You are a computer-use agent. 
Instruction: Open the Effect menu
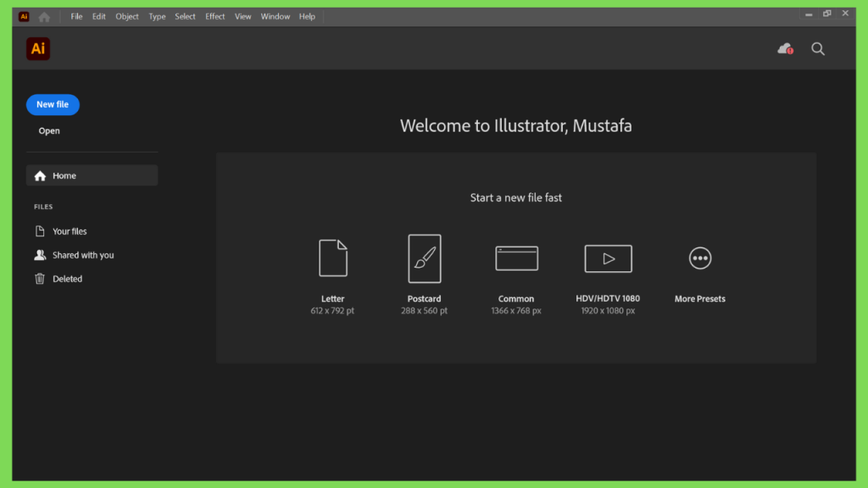click(x=214, y=17)
